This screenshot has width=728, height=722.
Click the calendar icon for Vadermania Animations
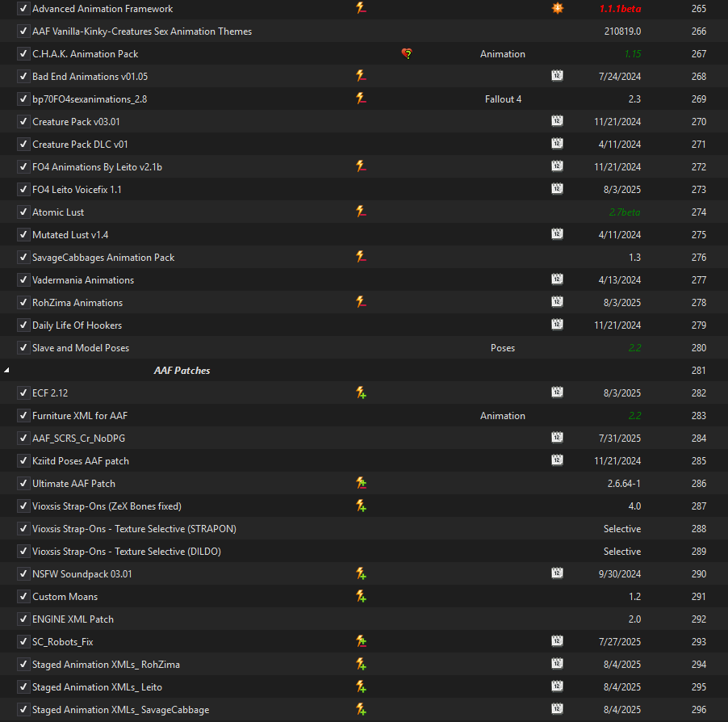[557, 279]
